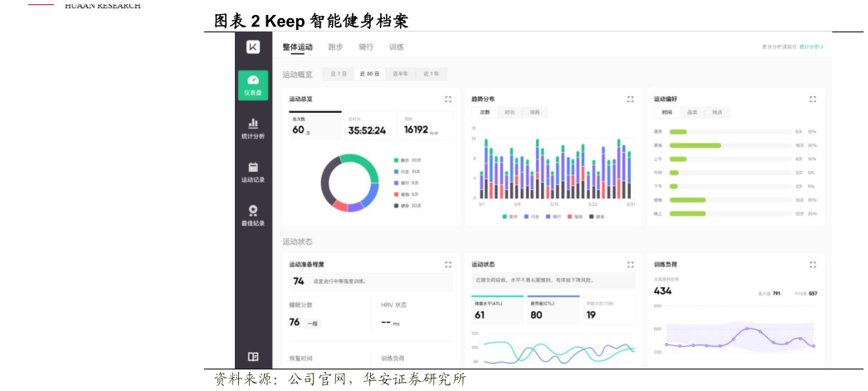Click the peak point on 训练负荷 line chart
The width and height of the screenshot is (868, 391).
click(748, 329)
